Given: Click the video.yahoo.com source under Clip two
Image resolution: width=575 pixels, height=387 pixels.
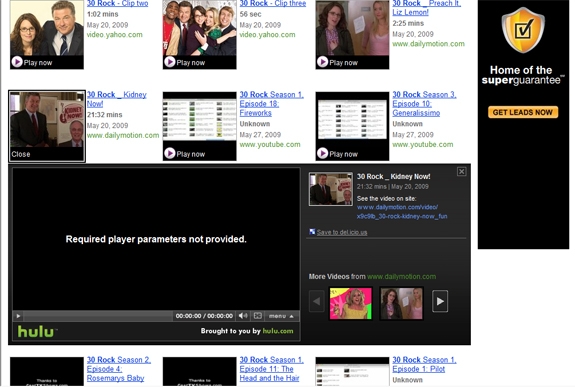Looking at the screenshot, I should [115, 35].
